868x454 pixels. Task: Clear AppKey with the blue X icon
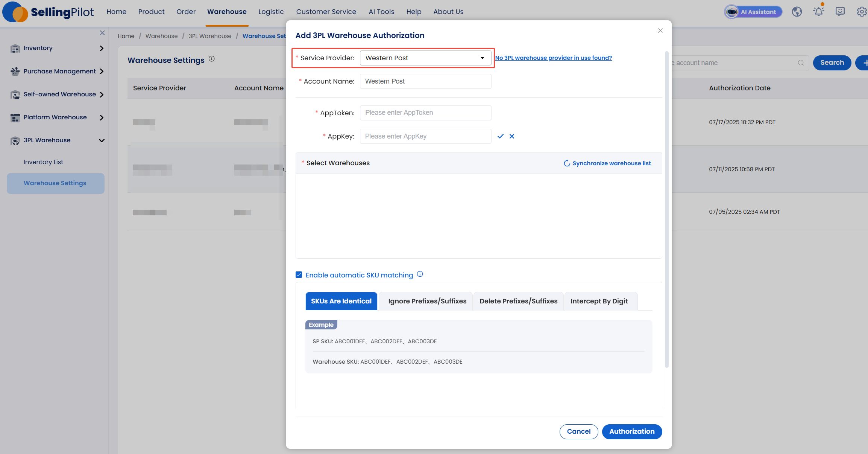(x=512, y=136)
